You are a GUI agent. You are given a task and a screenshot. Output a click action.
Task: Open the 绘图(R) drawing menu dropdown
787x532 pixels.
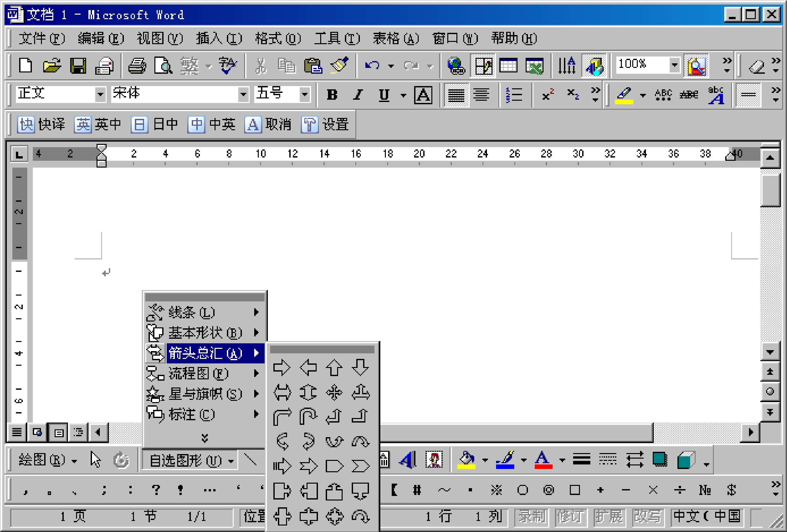click(x=47, y=460)
